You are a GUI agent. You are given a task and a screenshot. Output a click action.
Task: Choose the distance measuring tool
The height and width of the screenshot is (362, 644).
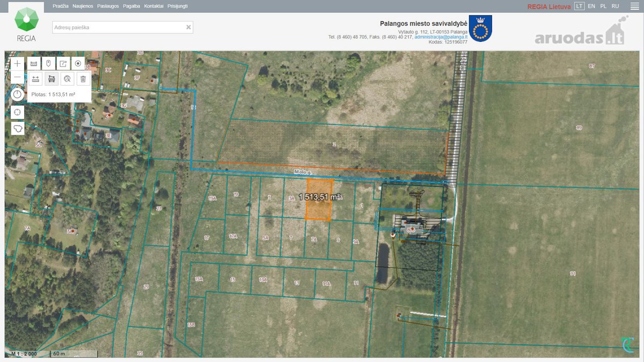coord(36,79)
